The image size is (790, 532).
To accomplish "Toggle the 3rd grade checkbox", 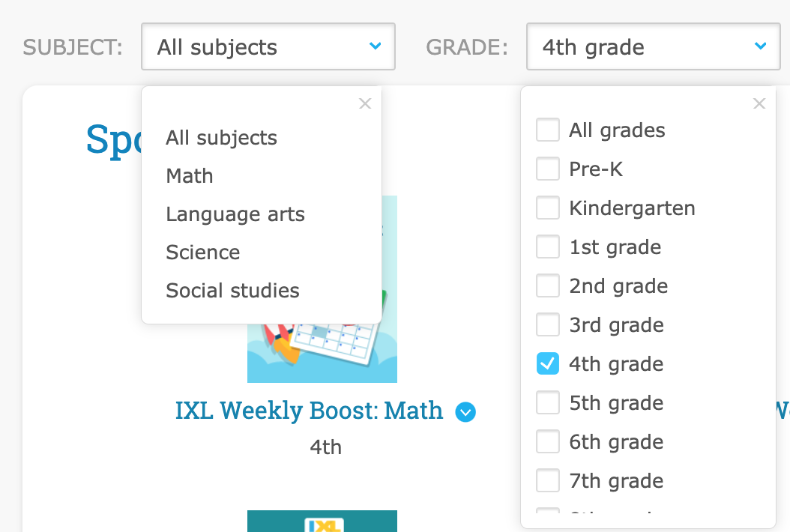I will coord(548,325).
